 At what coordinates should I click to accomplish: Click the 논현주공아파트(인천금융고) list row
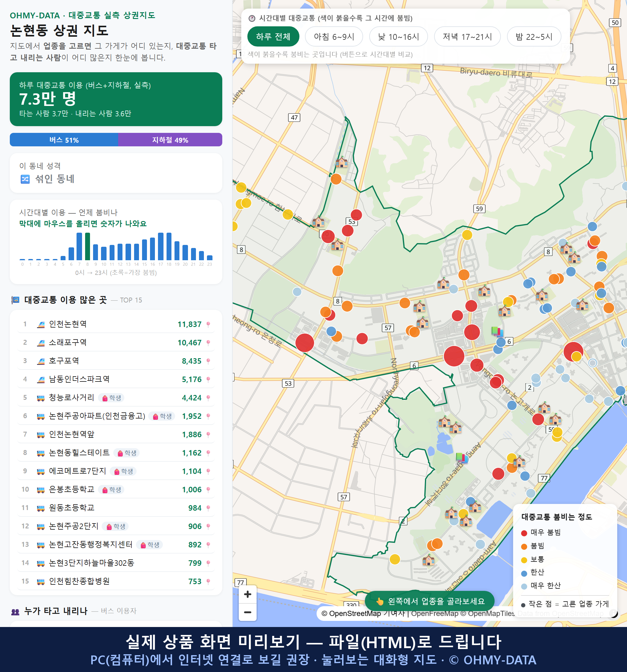click(116, 416)
